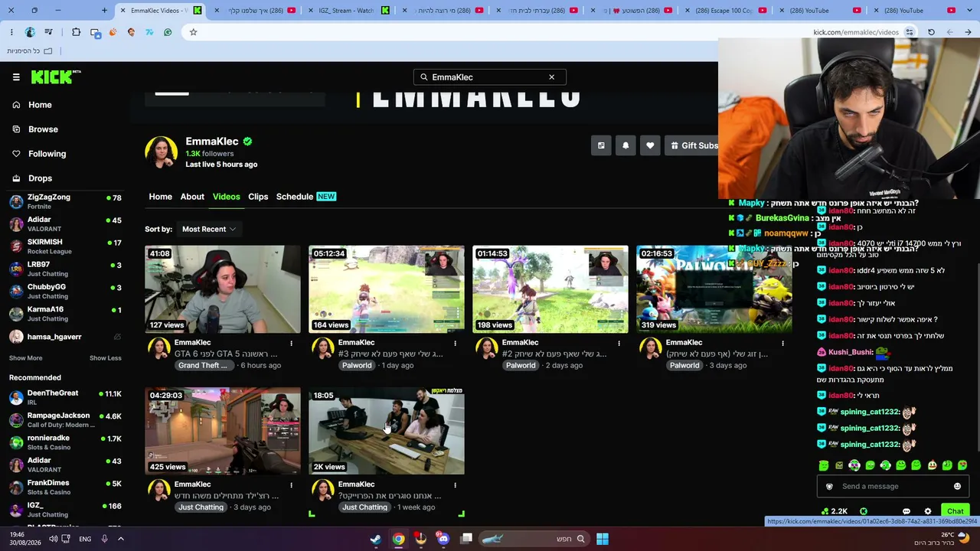980x551 pixels.
Task: Open the Most Recent sort dropdown
Action: tap(208, 229)
